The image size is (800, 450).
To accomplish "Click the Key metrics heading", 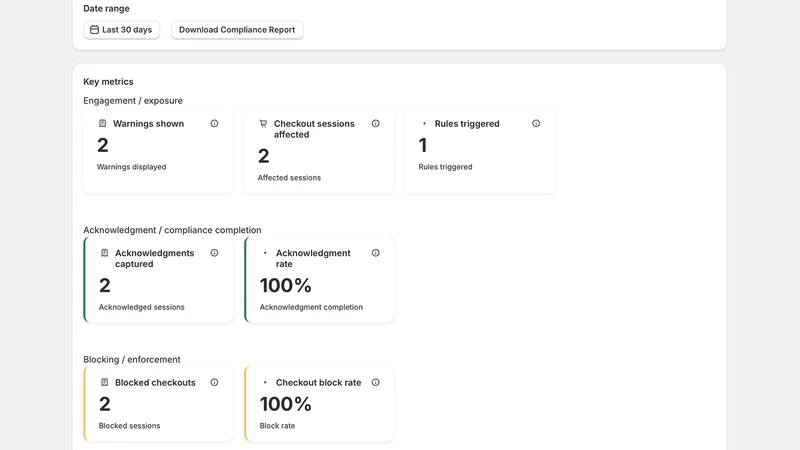I will point(108,82).
